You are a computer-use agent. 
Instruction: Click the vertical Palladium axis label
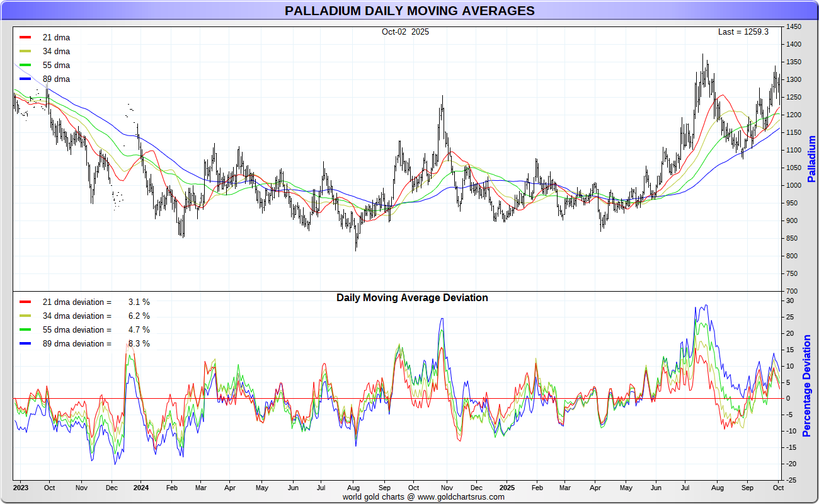click(x=811, y=159)
